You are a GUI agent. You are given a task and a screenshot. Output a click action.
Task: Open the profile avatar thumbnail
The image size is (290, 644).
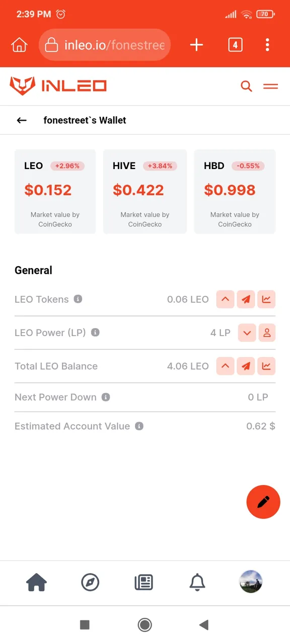(251, 583)
